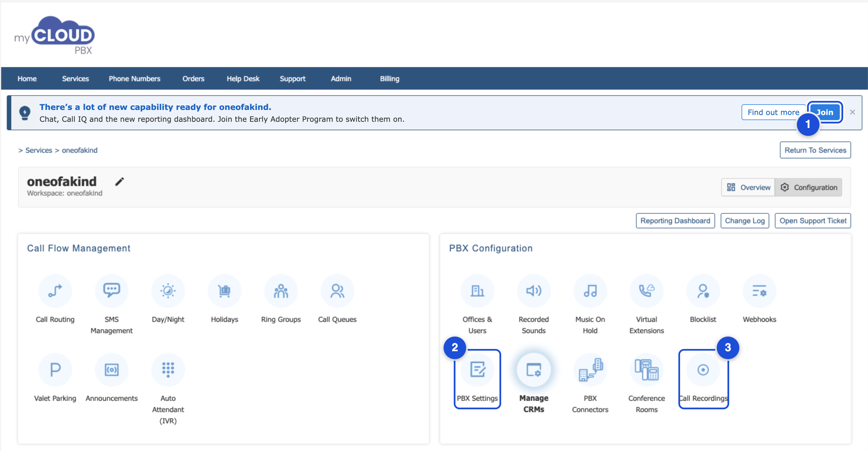The height and width of the screenshot is (451, 868).
Task: Open the Admin menu
Action: [341, 78]
